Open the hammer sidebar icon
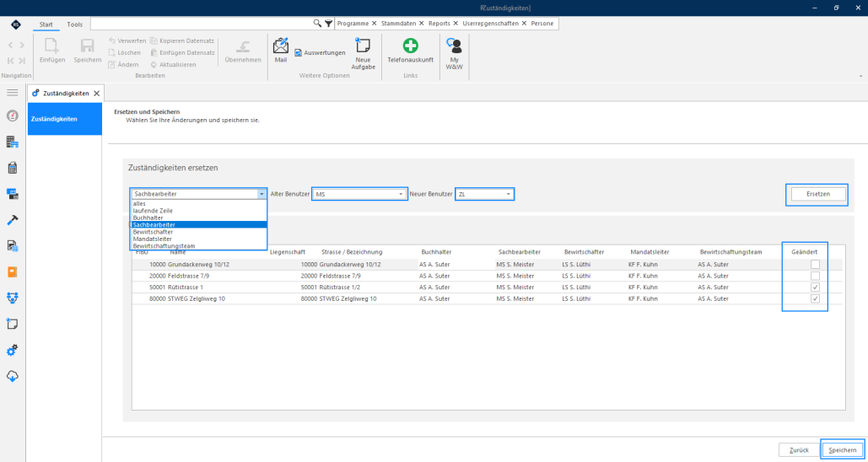The height and width of the screenshot is (462, 868). (x=12, y=220)
